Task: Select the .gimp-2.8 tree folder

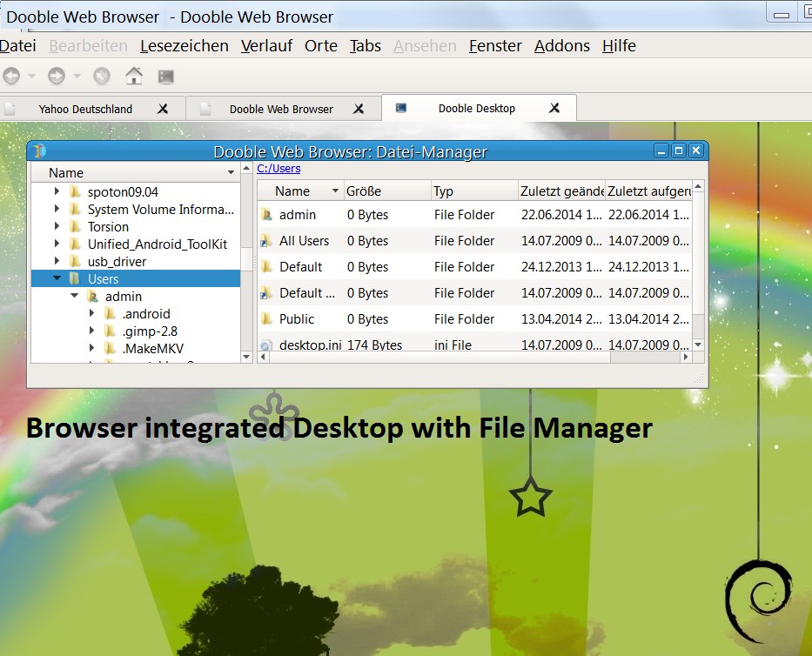Action: point(150,331)
